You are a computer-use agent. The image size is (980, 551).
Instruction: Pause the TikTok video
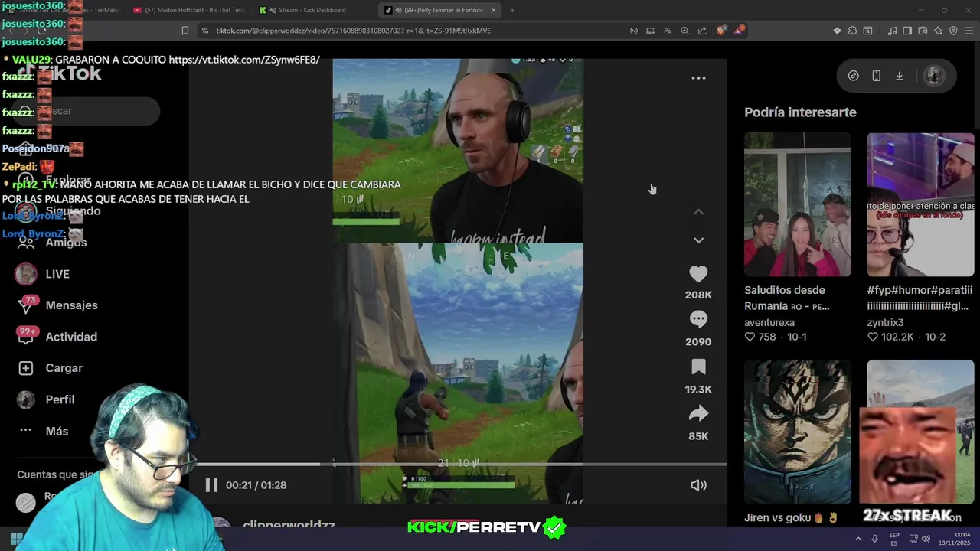point(211,485)
